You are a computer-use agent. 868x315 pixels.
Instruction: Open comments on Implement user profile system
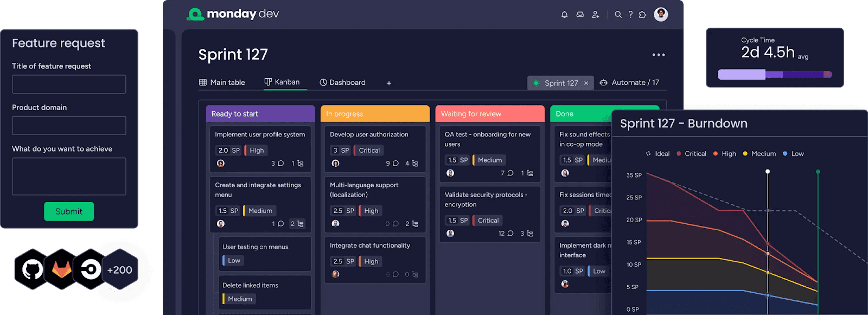pyautogui.click(x=278, y=163)
